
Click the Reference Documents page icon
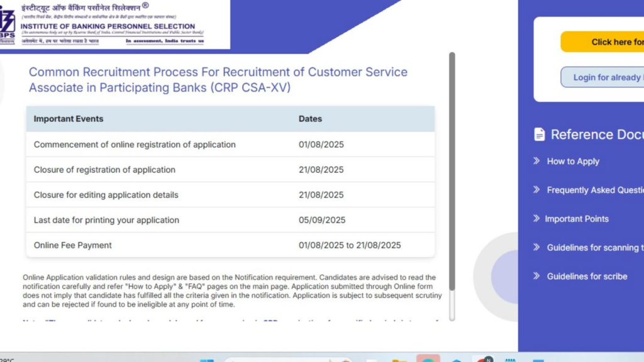point(540,134)
